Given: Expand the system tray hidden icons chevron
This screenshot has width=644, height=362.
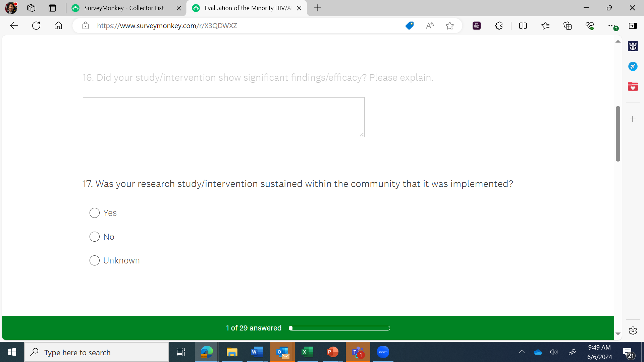Looking at the screenshot, I should click(522, 352).
